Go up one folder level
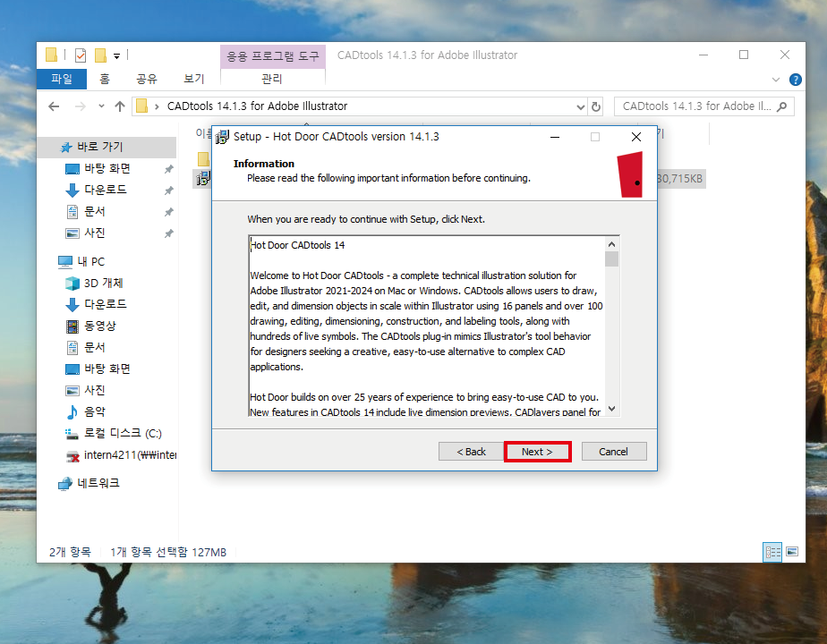 pyautogui.click(x=120, y=106)
